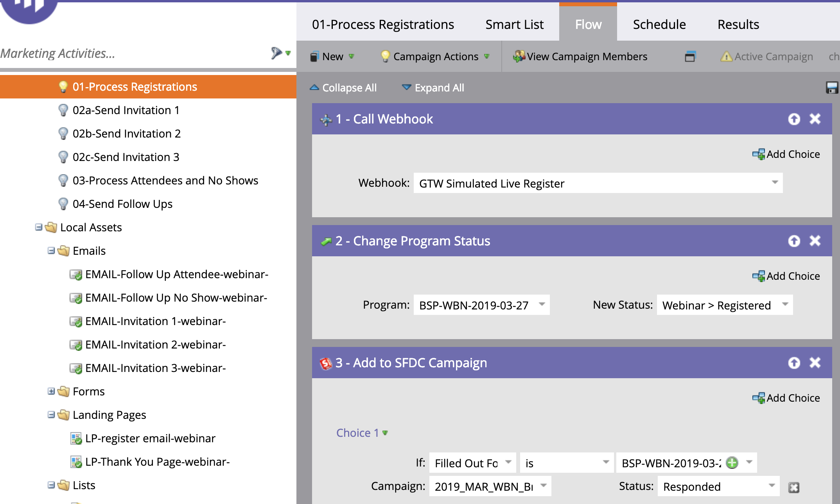Remove the Responded status choice row
Viewport: 840px width, 504px height.
coord(794,487)
